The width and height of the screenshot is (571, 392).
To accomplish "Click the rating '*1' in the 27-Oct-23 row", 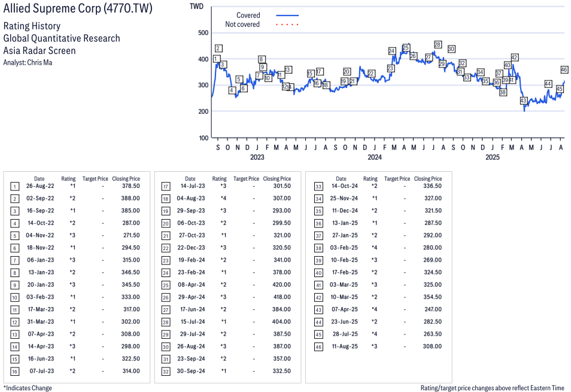I will [224, 235].
